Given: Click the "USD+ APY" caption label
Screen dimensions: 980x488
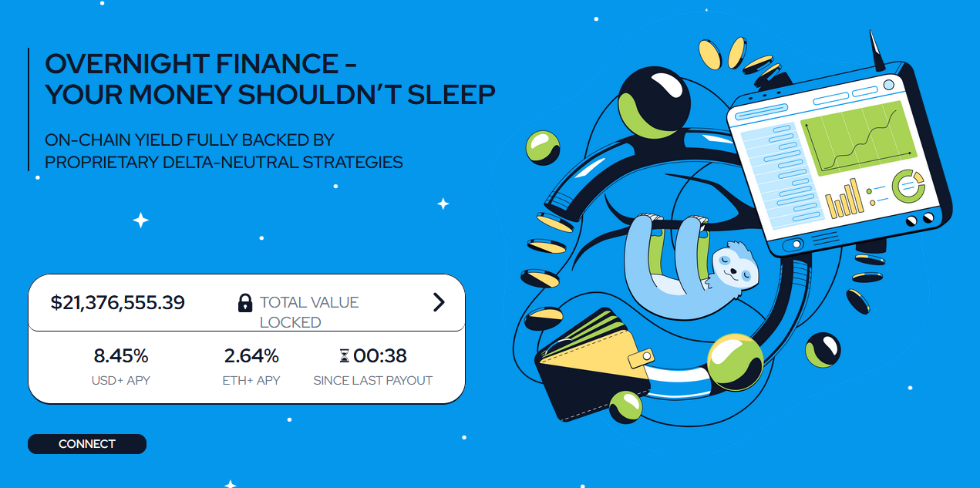Looking at the screenshot, I should click(121, 380).
